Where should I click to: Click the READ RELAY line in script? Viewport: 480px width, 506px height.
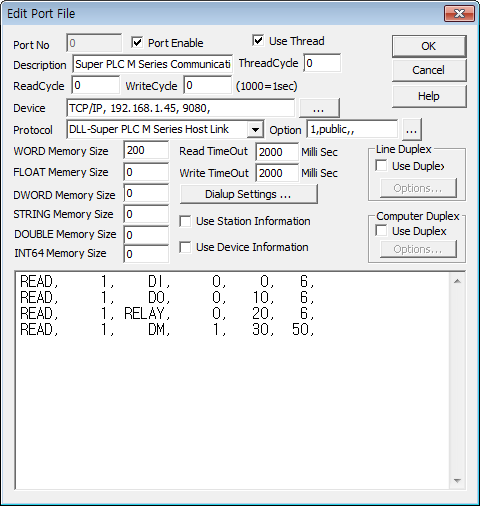(167, 313)
